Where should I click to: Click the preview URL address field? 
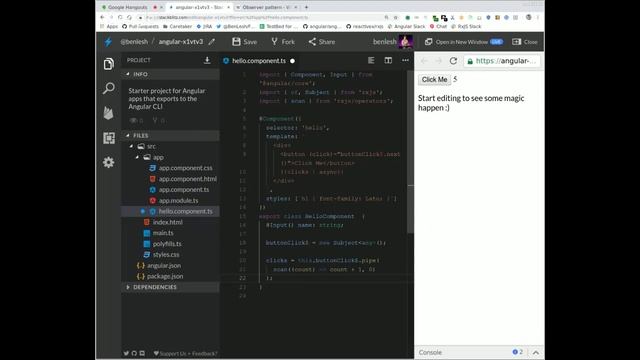(502, 61)
